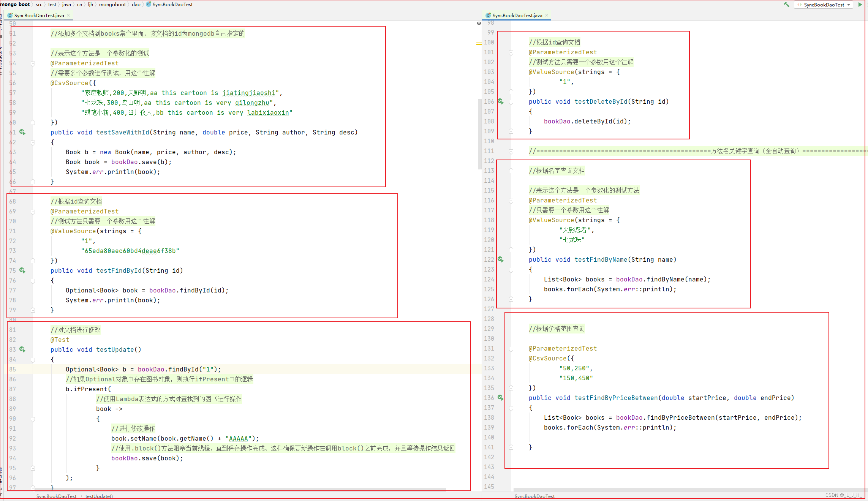Image resolution: width=868 pixels, height=501 pixels.
Task: Click testUpdate() in the bottom breadcrumb
Action: coord(99,496)
